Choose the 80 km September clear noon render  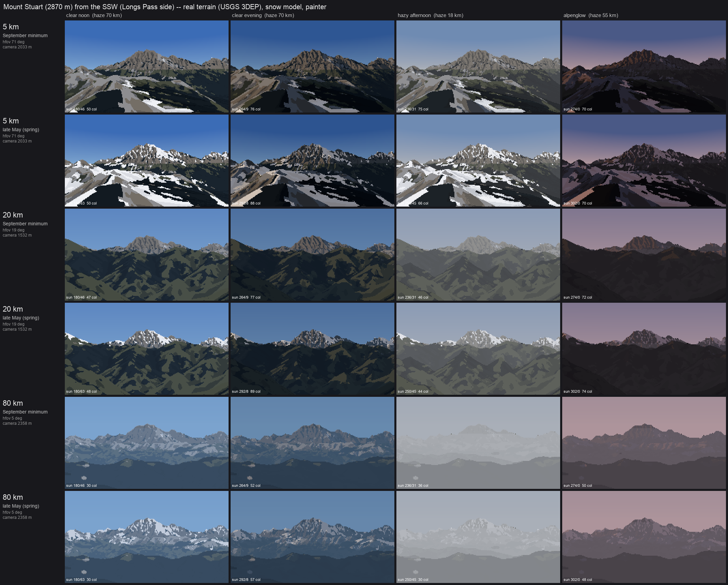(147, 443)
